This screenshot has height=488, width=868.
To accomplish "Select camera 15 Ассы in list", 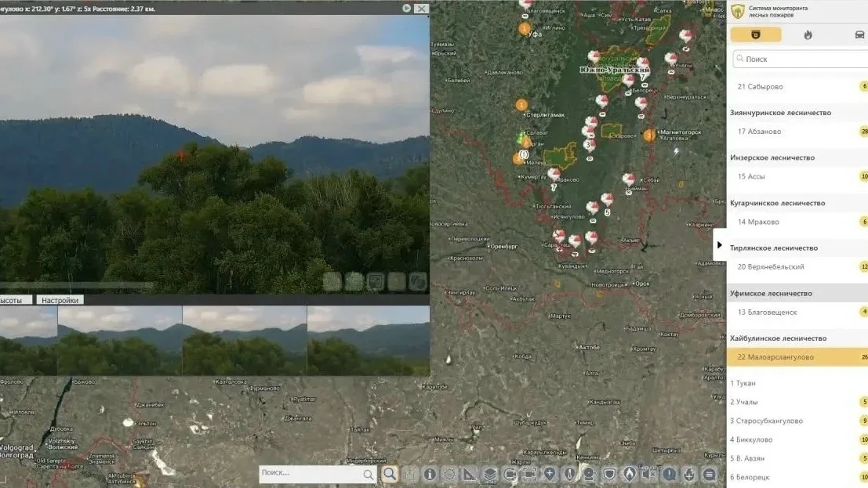I will (x=797, y=176).
